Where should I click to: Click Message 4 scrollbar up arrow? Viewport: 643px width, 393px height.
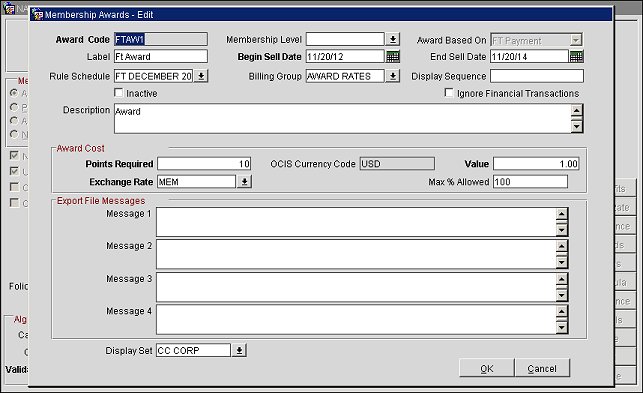point(561,311)
